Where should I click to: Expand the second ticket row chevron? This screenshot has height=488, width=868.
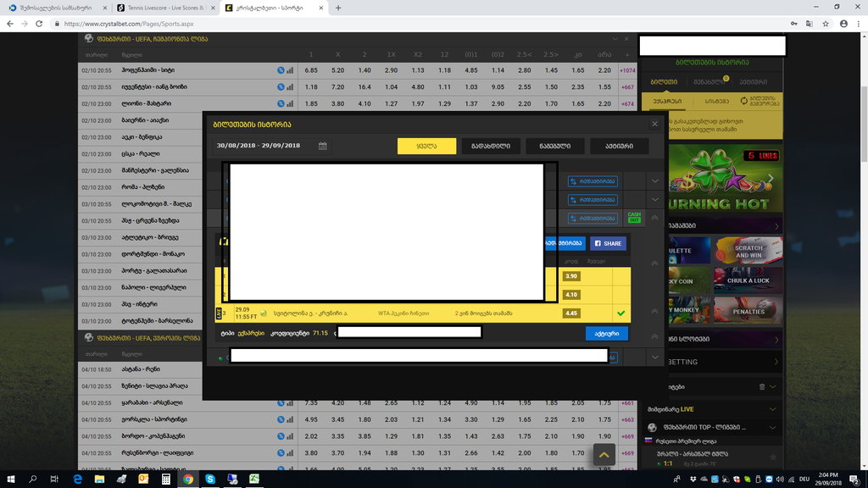click(655, 199)
